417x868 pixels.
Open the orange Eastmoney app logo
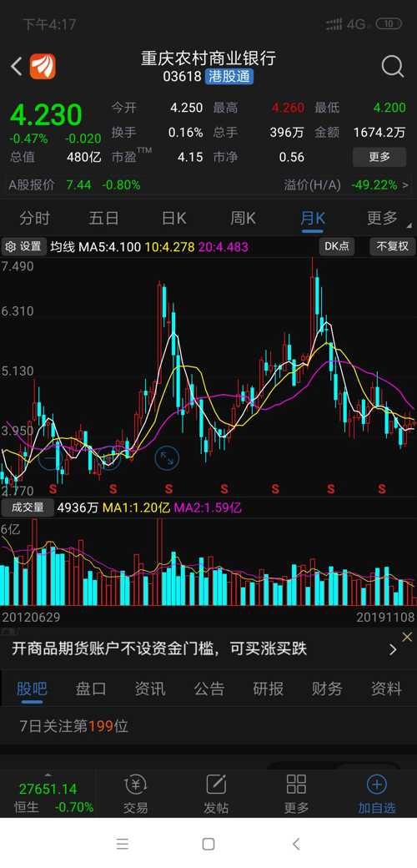point(43,67)
